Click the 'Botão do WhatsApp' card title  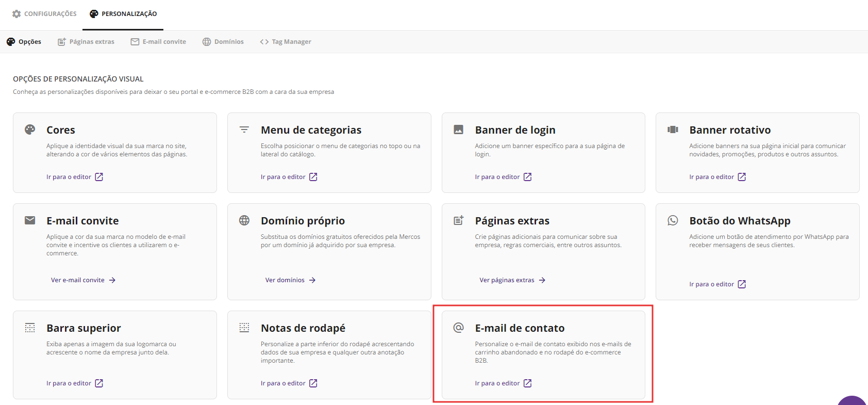pos(740,221)
